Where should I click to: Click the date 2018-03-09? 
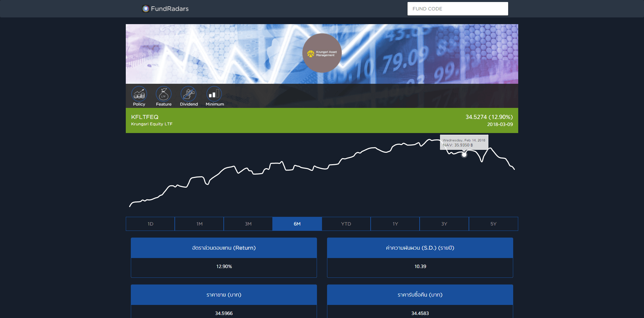(500, 124)
